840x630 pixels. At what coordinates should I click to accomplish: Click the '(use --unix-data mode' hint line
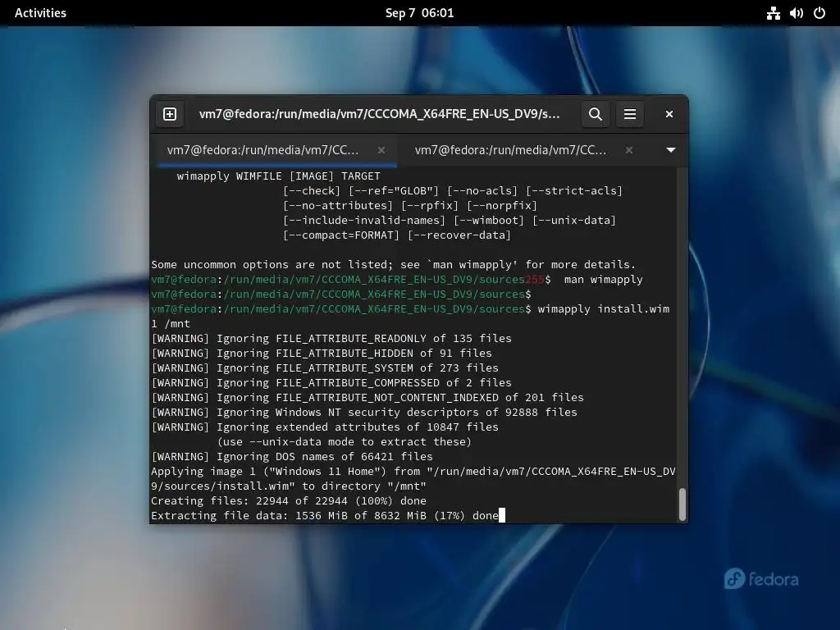(x=344, y=442)
